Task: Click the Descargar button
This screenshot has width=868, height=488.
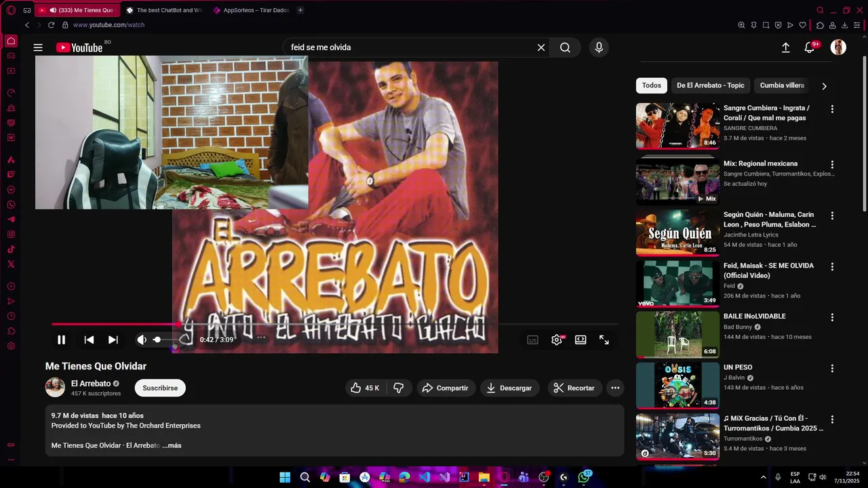Action: [x=509, y=388]
